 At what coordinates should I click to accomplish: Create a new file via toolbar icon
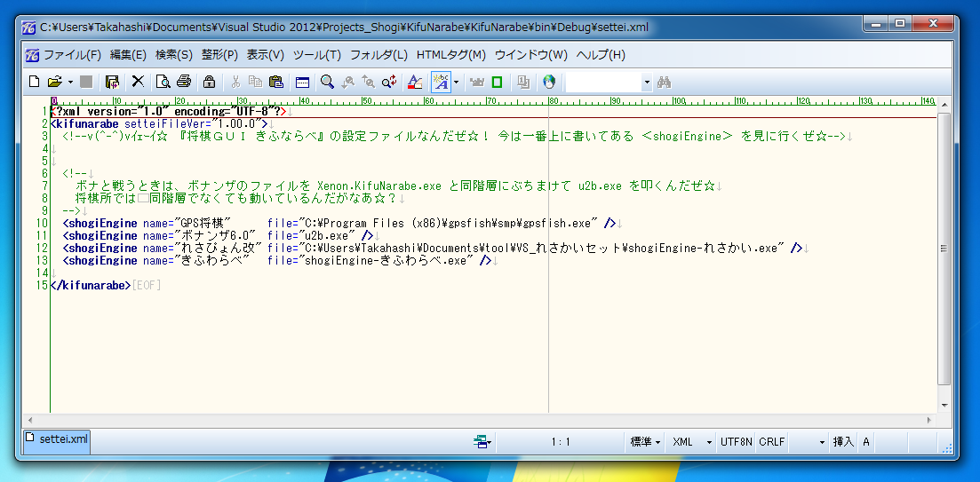[35, 82]
